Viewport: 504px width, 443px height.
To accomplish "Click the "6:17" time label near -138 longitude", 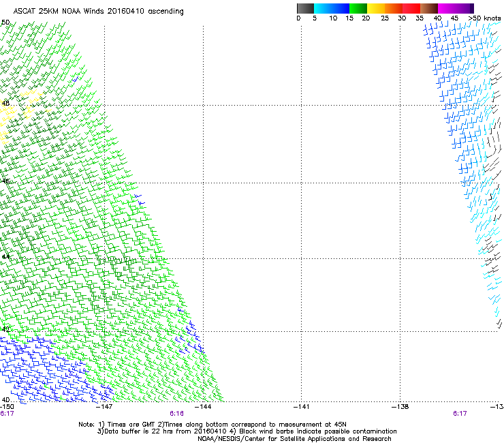I will tap(460, 414).
